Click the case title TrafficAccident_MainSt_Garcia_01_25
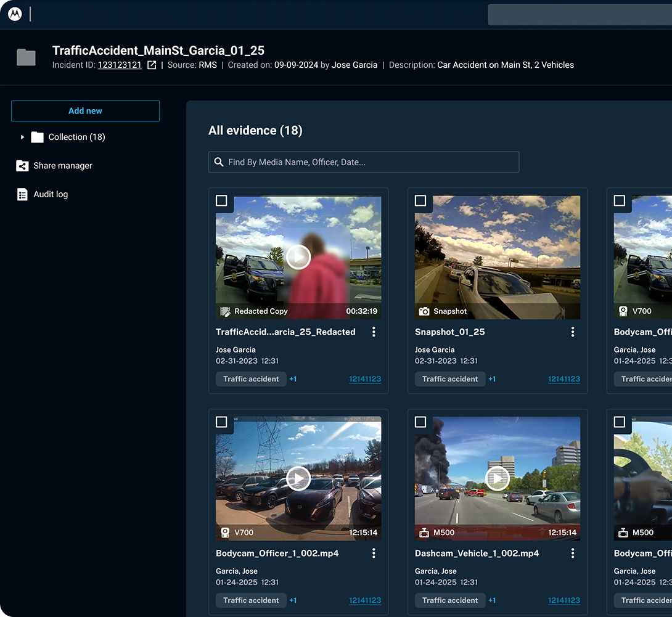The width and height of the screenshot is (672, 617). tap(158, 51)
